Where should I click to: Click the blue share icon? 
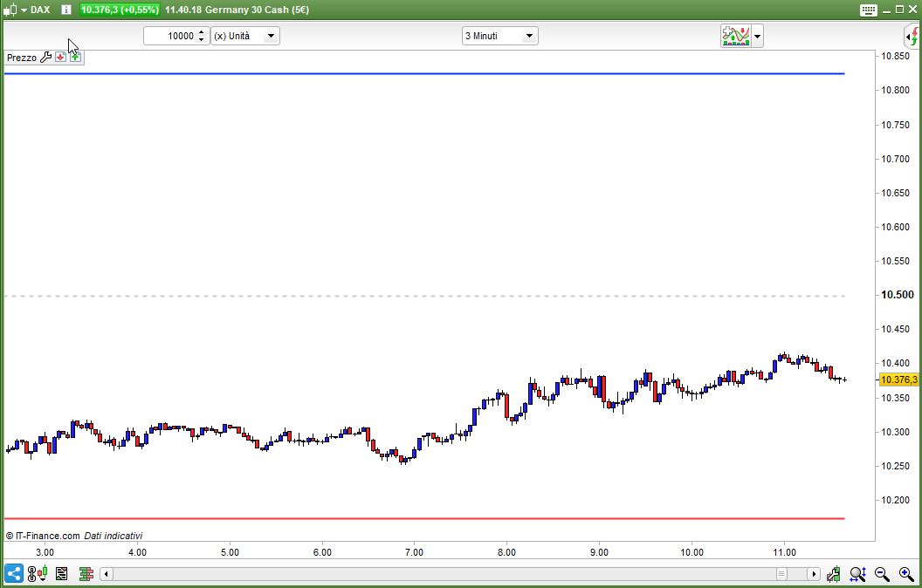click(13, 573)
